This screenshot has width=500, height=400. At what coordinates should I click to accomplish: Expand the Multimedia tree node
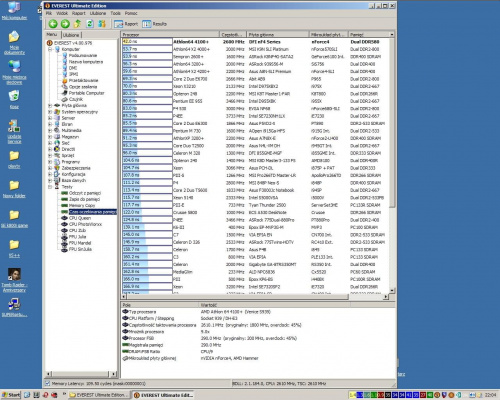pyautogui.click(x=50, y=131)
